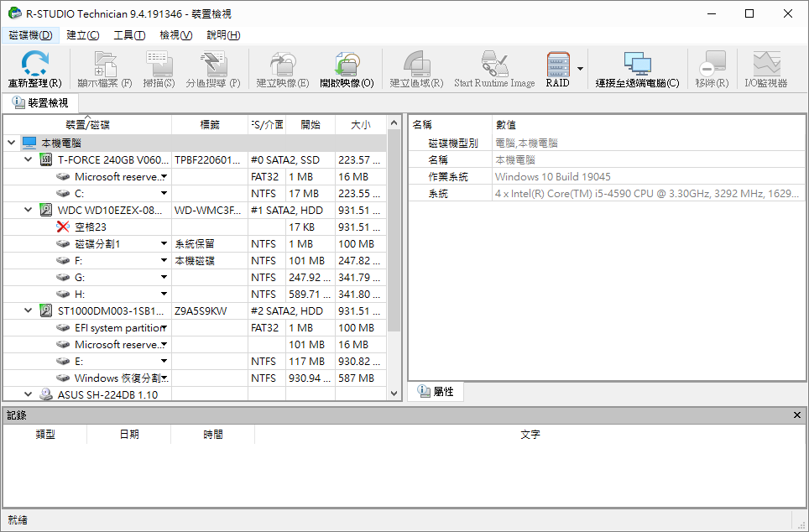Click the Start Runtime Image icon

click(x=494, y=64)
